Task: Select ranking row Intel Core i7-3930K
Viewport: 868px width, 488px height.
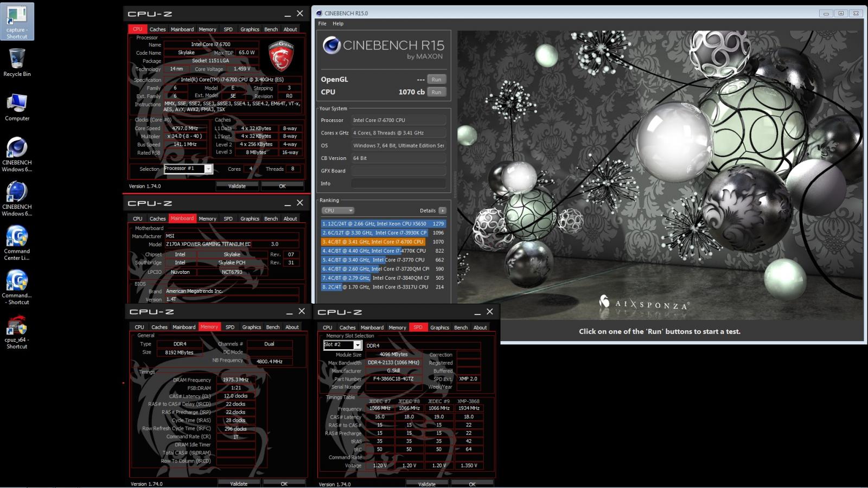Action: point(383,233)
